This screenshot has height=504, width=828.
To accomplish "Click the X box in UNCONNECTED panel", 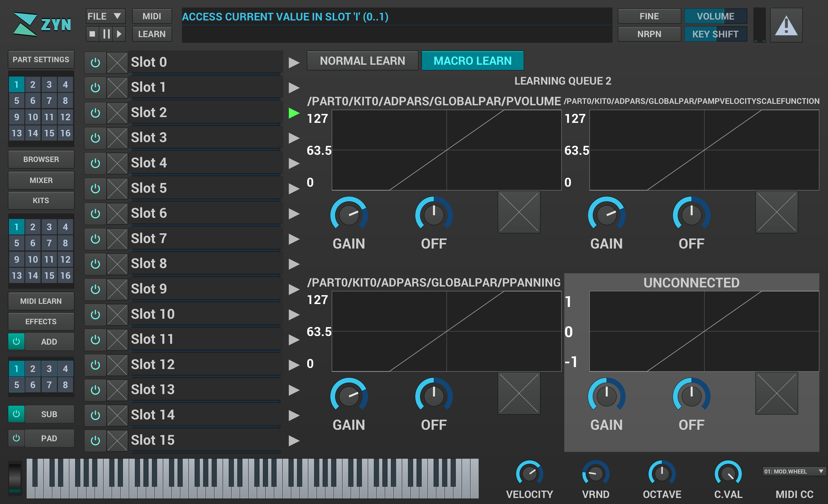I will [776, 394].
